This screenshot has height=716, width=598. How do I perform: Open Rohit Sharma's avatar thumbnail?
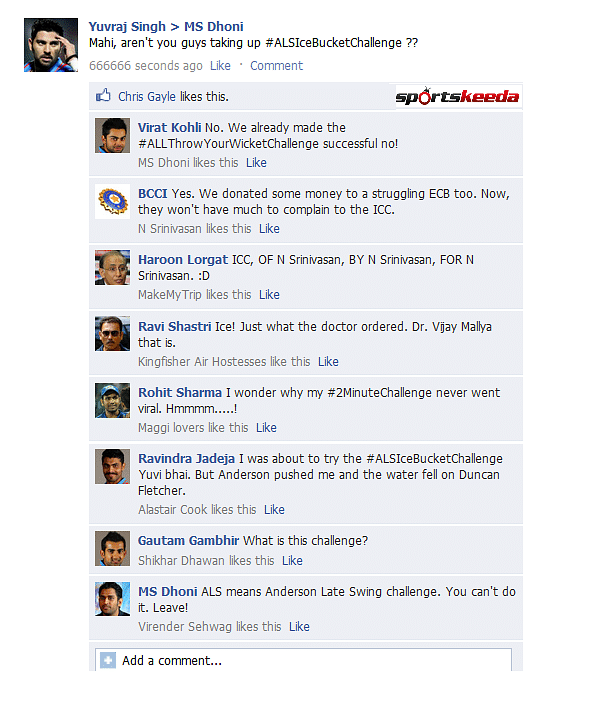(x=112, y=400)
